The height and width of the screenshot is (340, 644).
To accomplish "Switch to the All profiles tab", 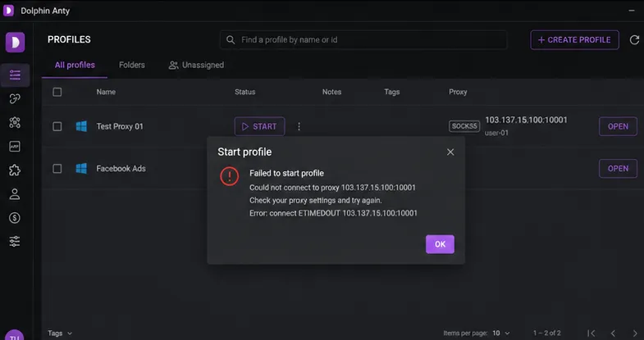I will tap(75, 65).
